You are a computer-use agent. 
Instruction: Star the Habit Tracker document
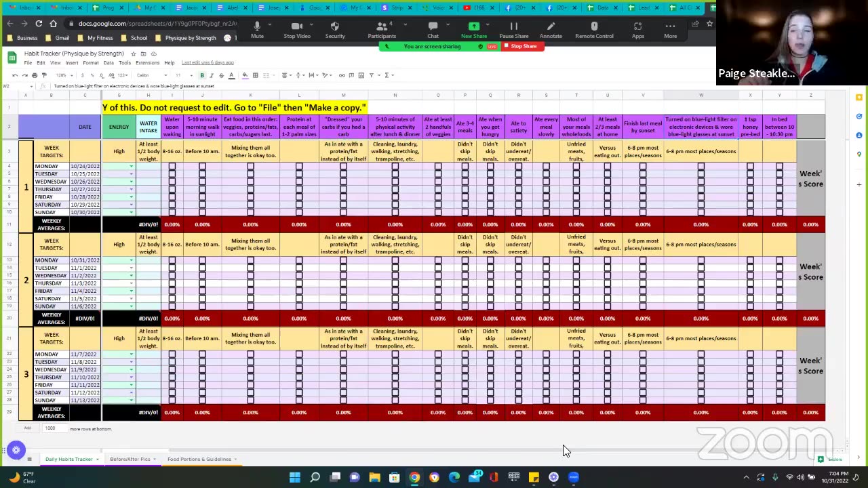tap(134, 54)
